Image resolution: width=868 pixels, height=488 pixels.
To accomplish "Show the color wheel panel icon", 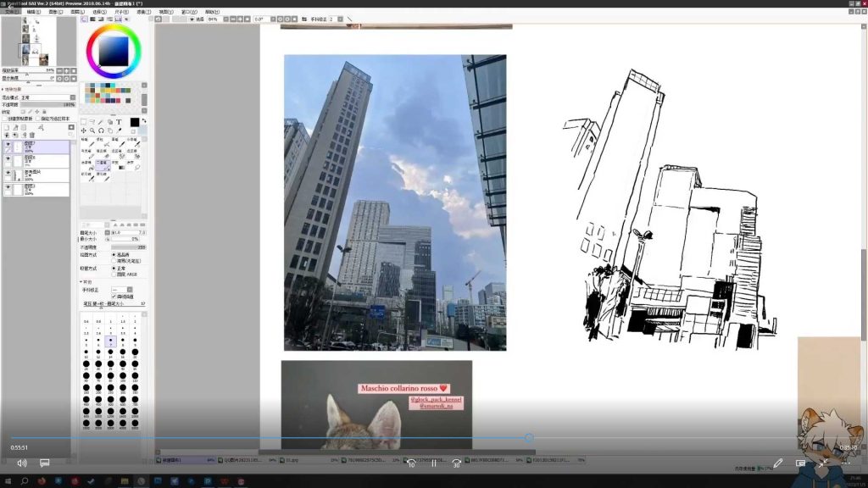I will 84,19.
